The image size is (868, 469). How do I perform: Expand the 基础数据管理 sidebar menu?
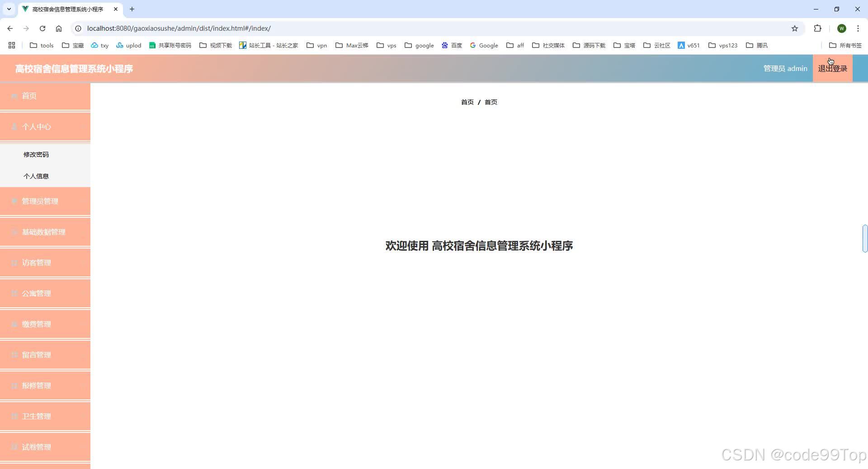[45, 232]
